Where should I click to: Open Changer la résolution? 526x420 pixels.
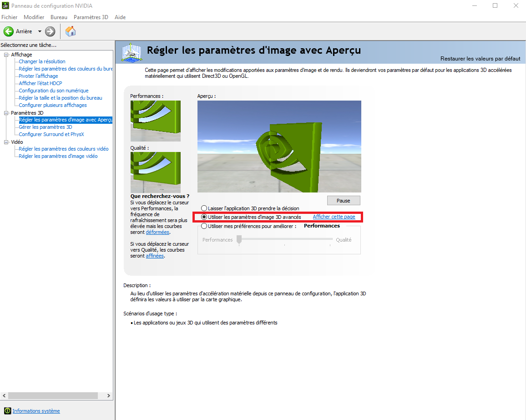click(42, 61)
